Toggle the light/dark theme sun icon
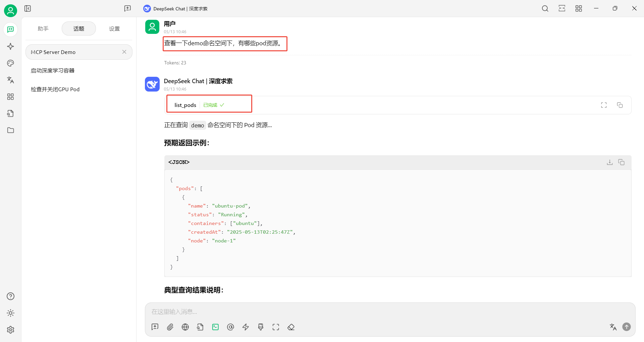The height and width of the screenshot is (342, 644). pos(10,313)
